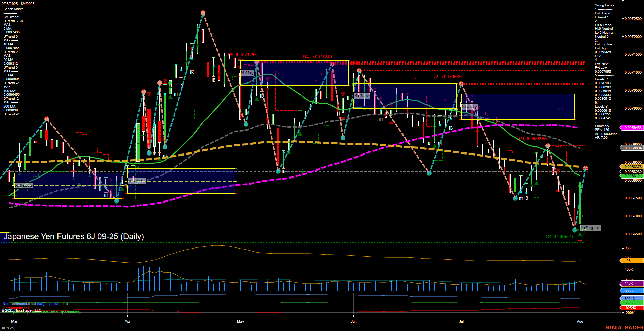Click the blue 89243 COT value tag

[x=632, y=299]
